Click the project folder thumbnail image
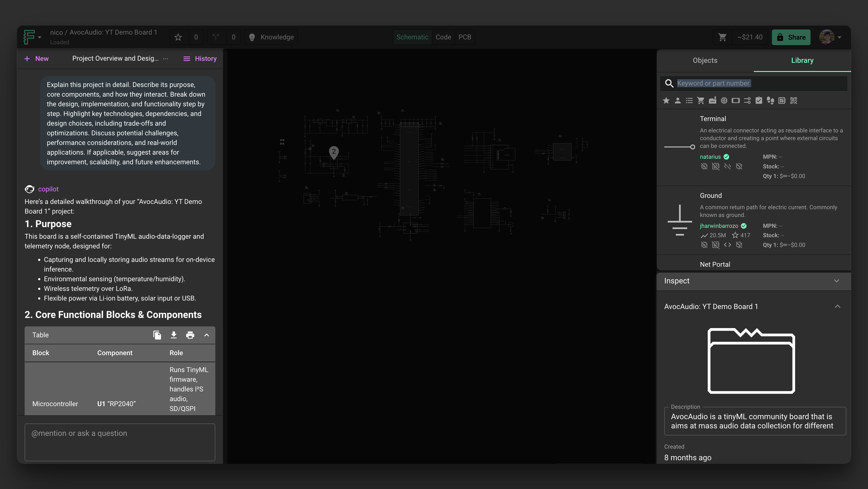 pyautogui.click(x=751, y=360)
